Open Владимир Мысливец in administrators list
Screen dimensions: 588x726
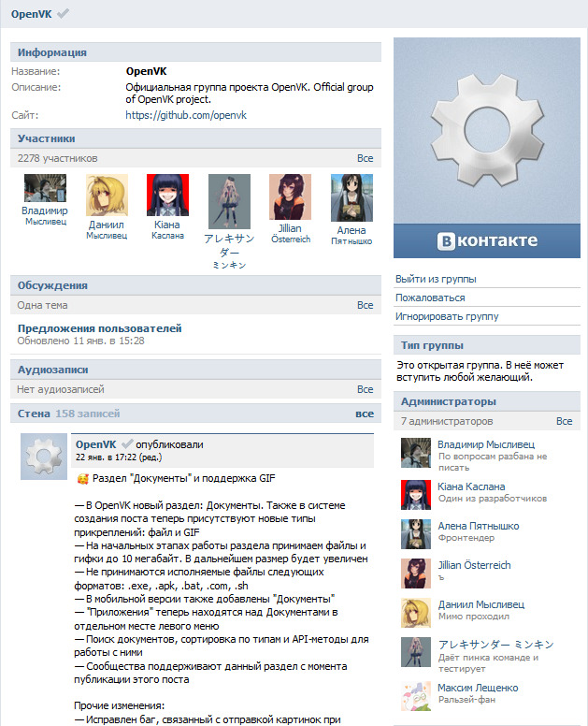point(486,444)
